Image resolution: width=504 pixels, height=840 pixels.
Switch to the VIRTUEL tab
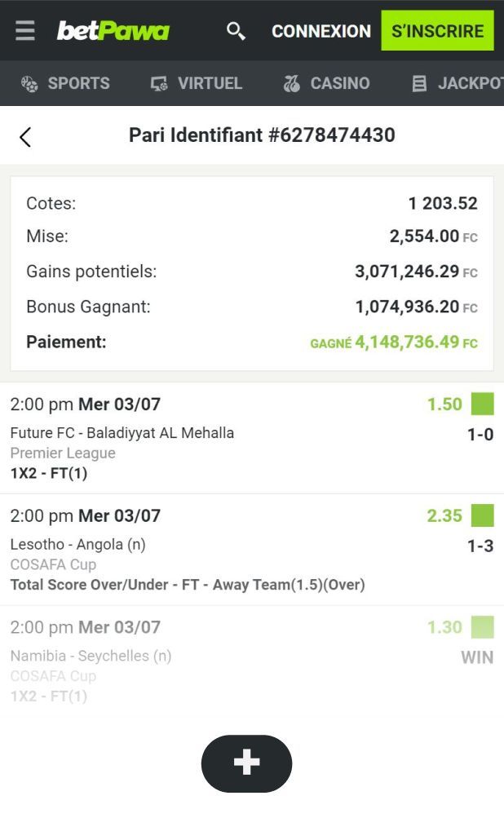[x=210, y=83]
